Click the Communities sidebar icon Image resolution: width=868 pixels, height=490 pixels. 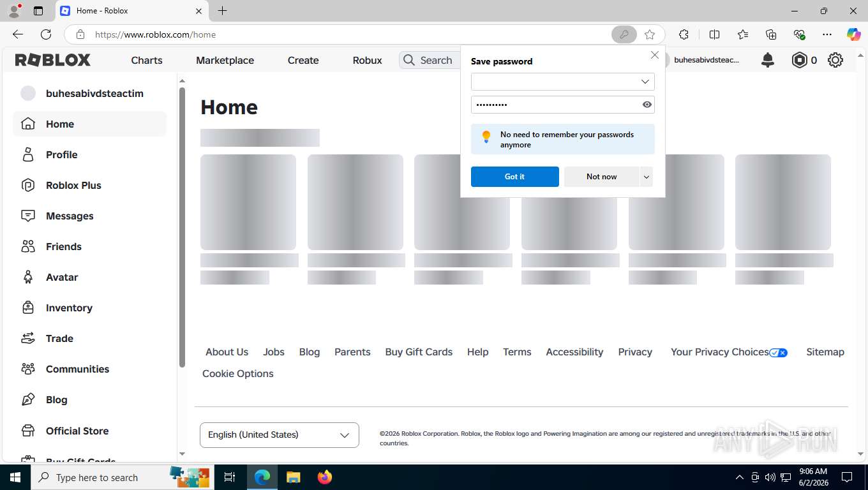click(28, 369)
